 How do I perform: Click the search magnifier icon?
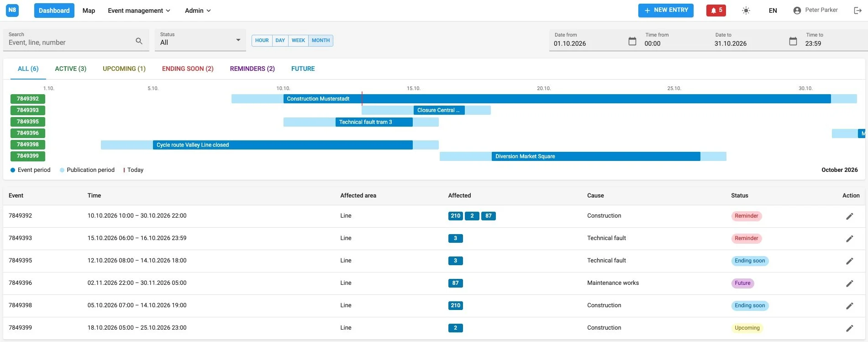coord(139,41)
